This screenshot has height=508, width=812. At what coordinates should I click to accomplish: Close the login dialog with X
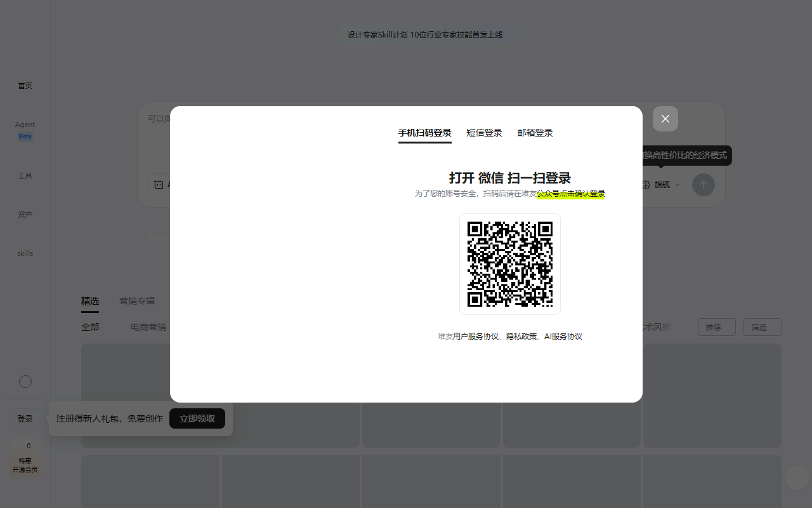pos(665,119)
